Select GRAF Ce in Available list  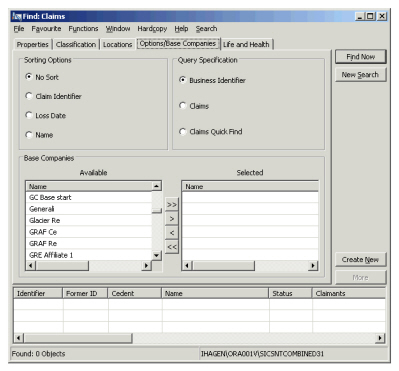point(89,232)
